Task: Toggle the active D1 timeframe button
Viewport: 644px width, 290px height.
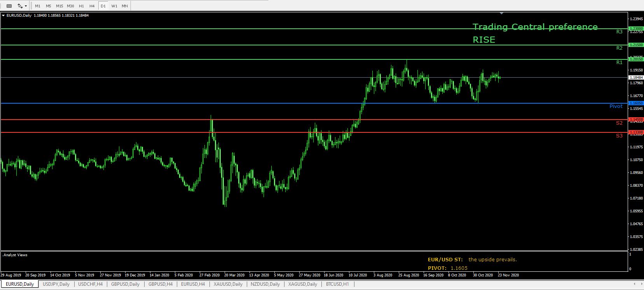Action: tap(103, 6)
